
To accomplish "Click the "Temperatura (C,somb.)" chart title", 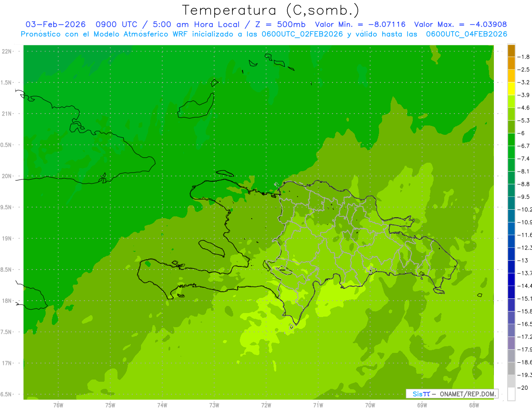I will 270,10.
